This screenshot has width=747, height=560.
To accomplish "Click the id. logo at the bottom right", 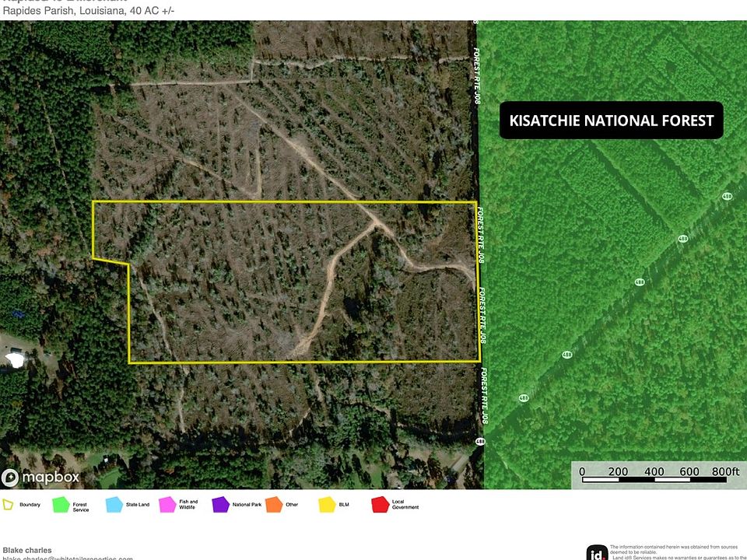I will coord(597,554).
